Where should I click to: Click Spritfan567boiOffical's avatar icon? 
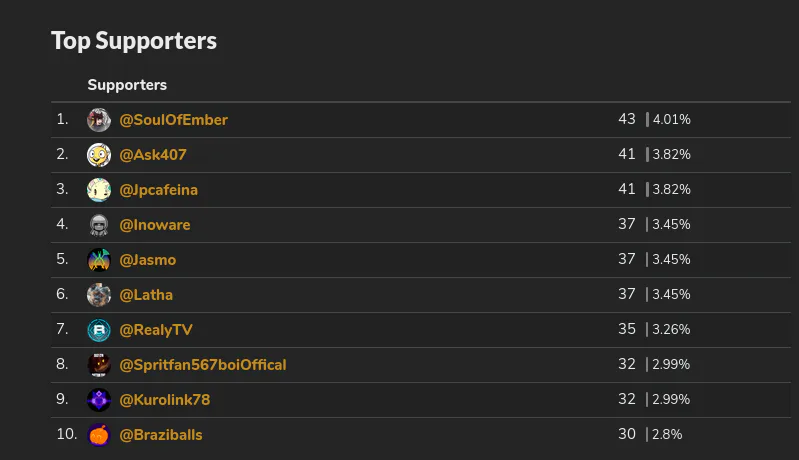(99, 365)
